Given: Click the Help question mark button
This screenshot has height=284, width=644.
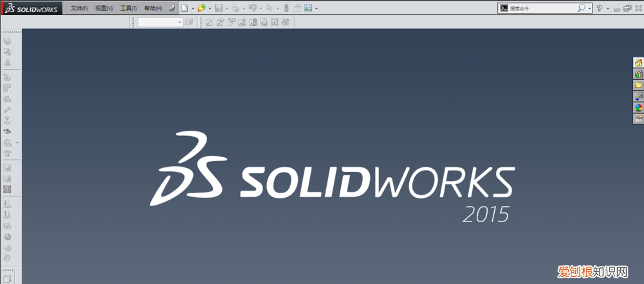Looking at the screenshot, I should pyautogui.click(x=600, y=8).
